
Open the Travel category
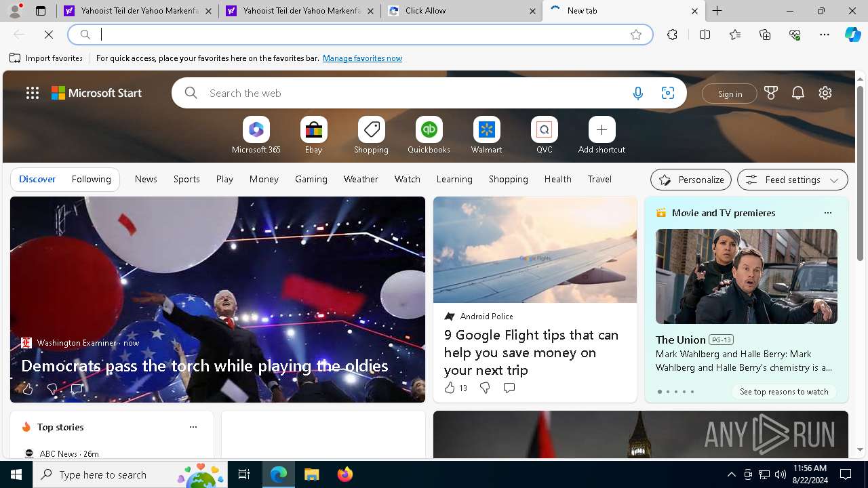[x=599, y=179]
